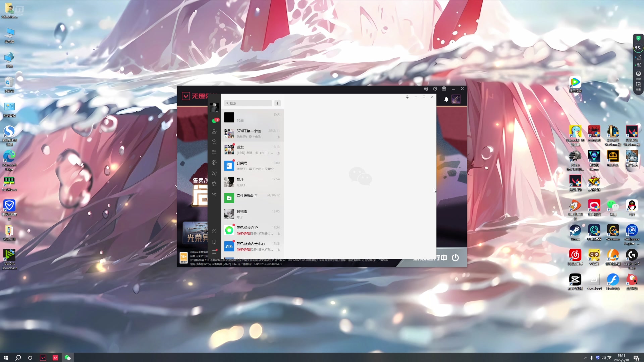
Task: Open the taskbar volume speaker icon
Action: tap(603, 358)
